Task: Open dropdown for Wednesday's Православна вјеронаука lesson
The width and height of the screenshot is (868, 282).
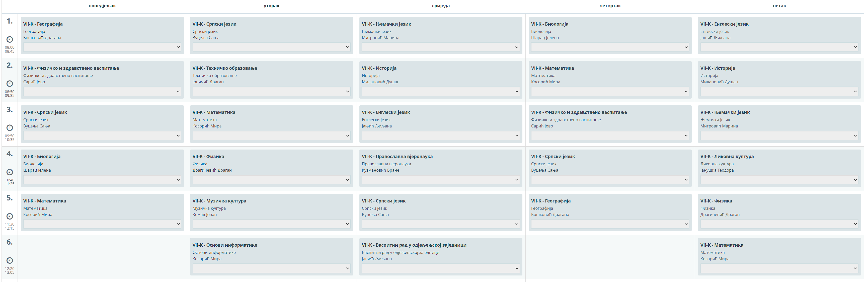Action: click(x=440, y=180)
